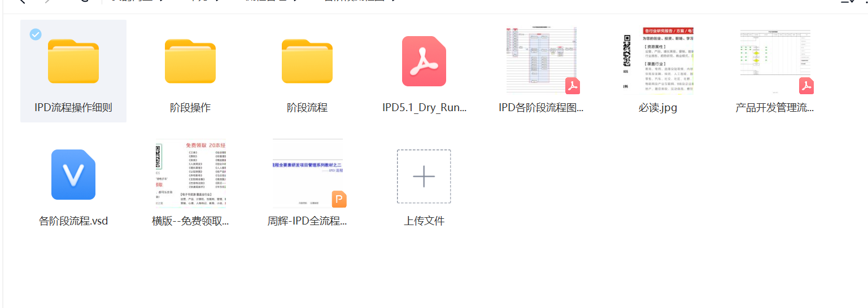
Task: Click PDF badge on IPD各阶段流程图 thumbnail
Action: click(573, 86)
